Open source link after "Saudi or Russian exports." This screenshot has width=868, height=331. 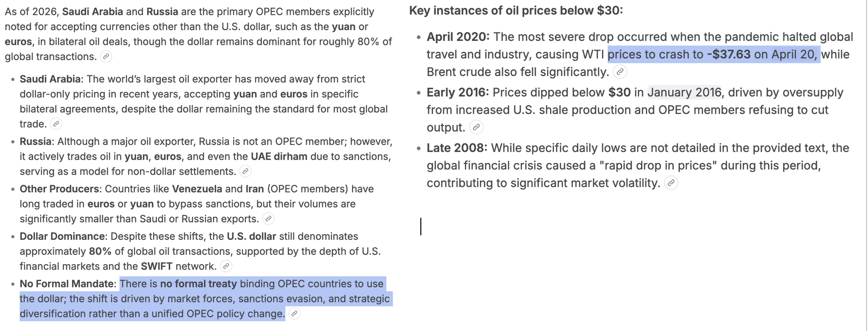coord(268,219)
